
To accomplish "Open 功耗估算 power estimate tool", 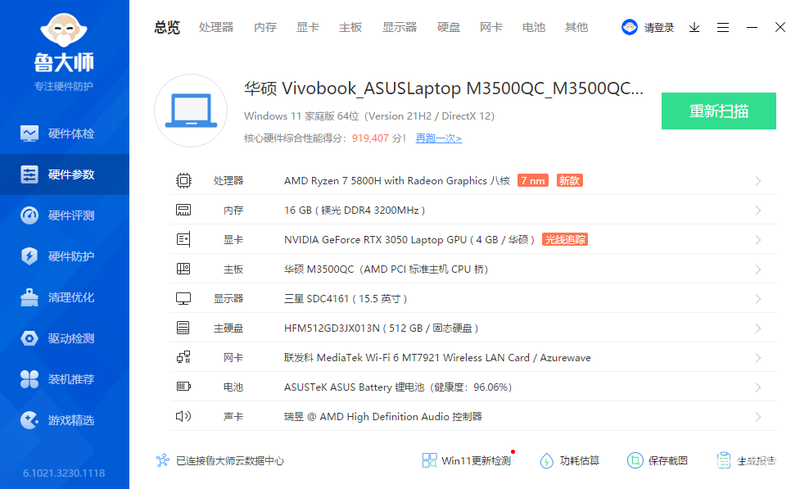I will click(x=569, y=460).
